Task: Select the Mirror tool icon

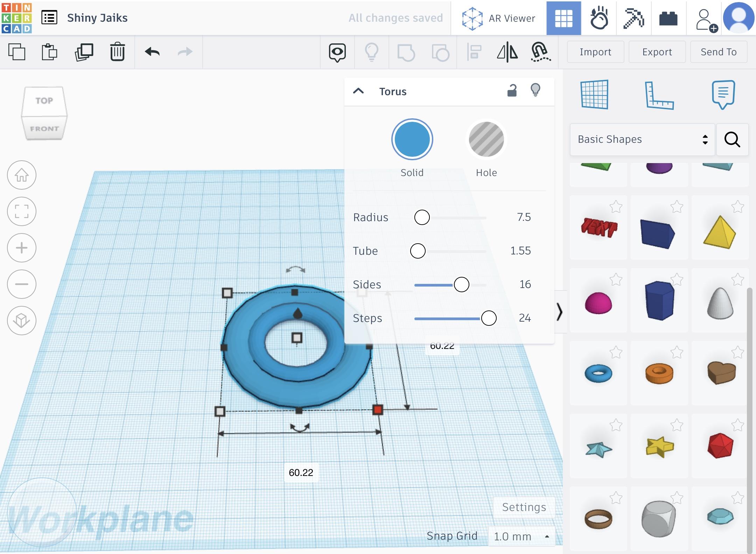Action: tap(506, 52)
